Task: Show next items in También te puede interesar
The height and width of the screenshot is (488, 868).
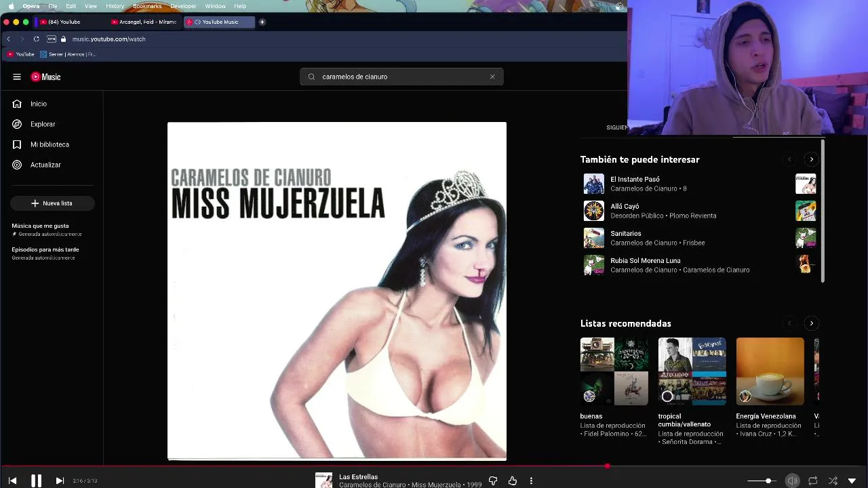Action: pos(811,159)
